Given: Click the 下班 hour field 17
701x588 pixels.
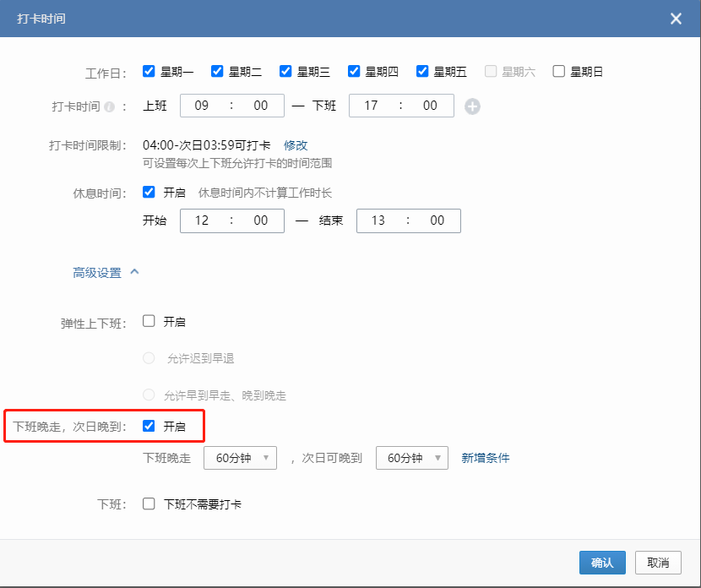Looking at the screenshot, I should 371,106.
